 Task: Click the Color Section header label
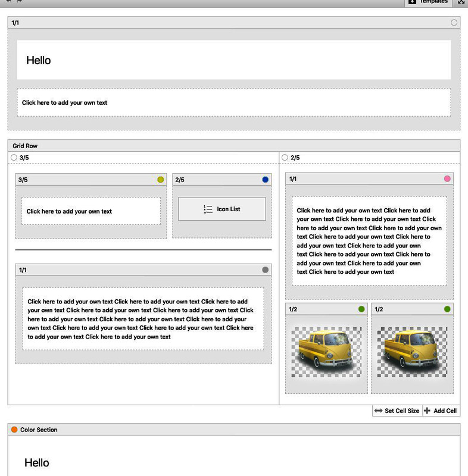tap(39, 430)
